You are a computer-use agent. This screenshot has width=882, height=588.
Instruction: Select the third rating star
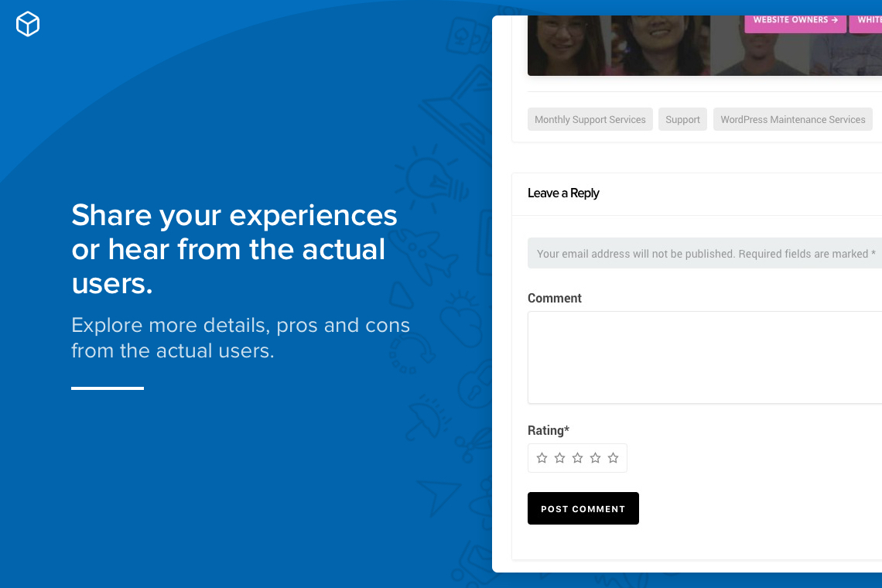(577, 458)
